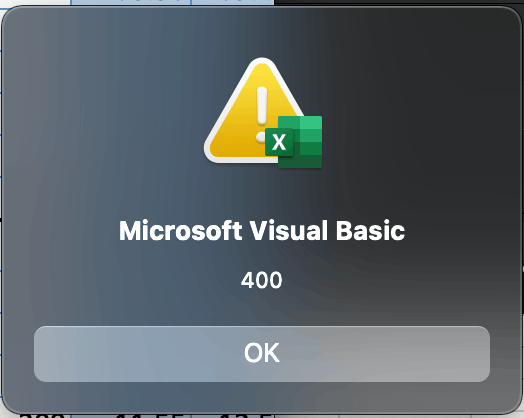Click the word Microsoft in dialog heading
This screenshot has height=418, width=524.
point(180,231)
